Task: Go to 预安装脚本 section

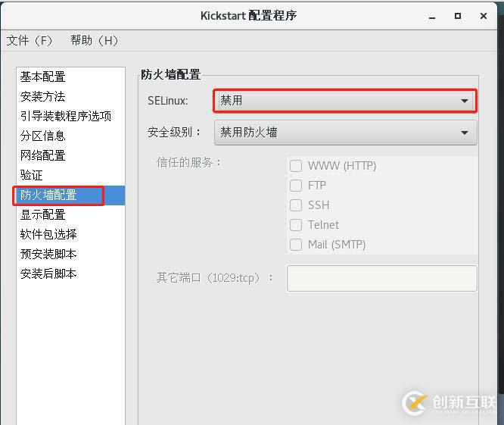Action: point(70,254)
